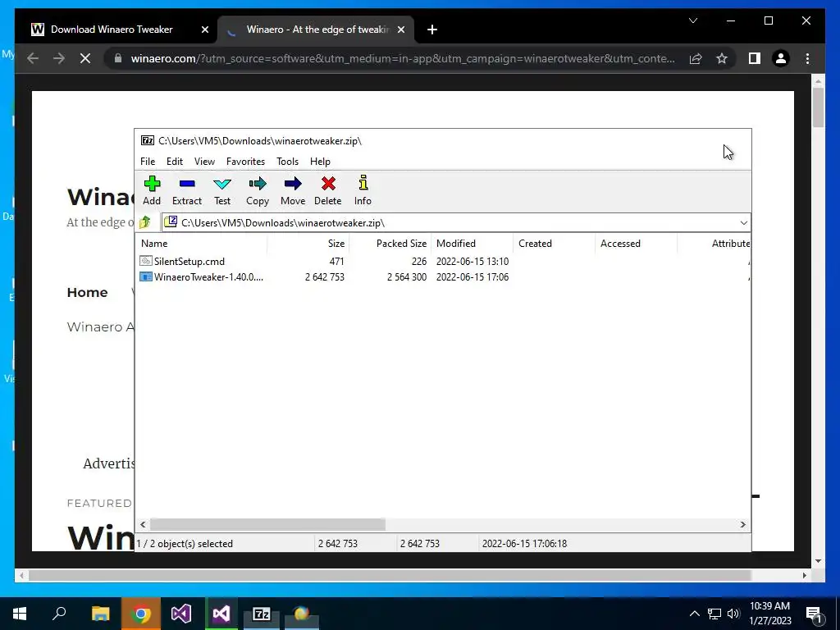Bookmark this page with the star icon
This screenshot has height=630, width=840.
point(722,58)
